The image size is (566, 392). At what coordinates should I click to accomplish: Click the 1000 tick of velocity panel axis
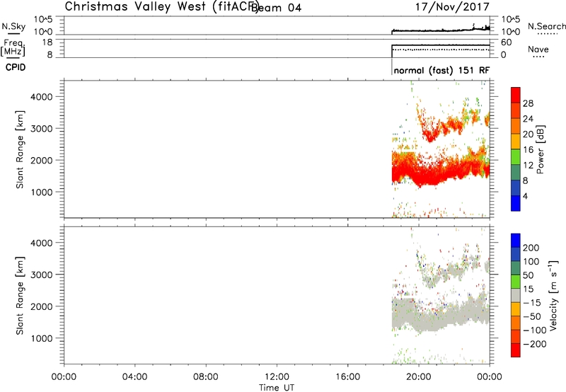[x=42, y=338]
